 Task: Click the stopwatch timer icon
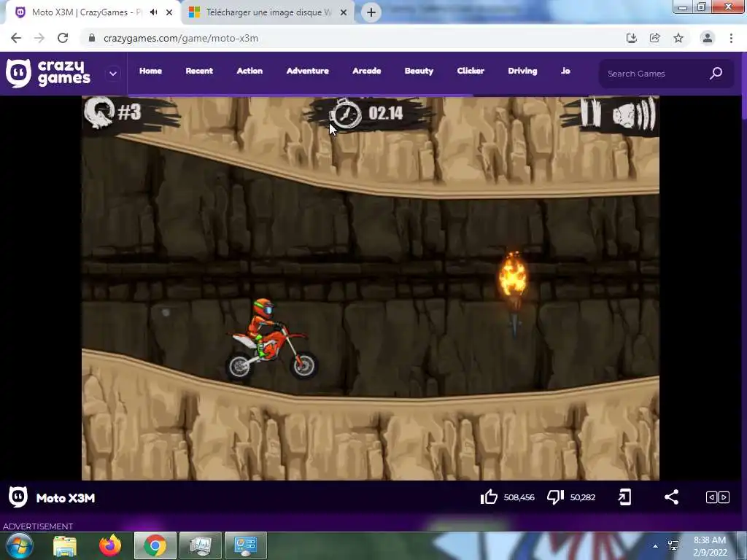346,113
